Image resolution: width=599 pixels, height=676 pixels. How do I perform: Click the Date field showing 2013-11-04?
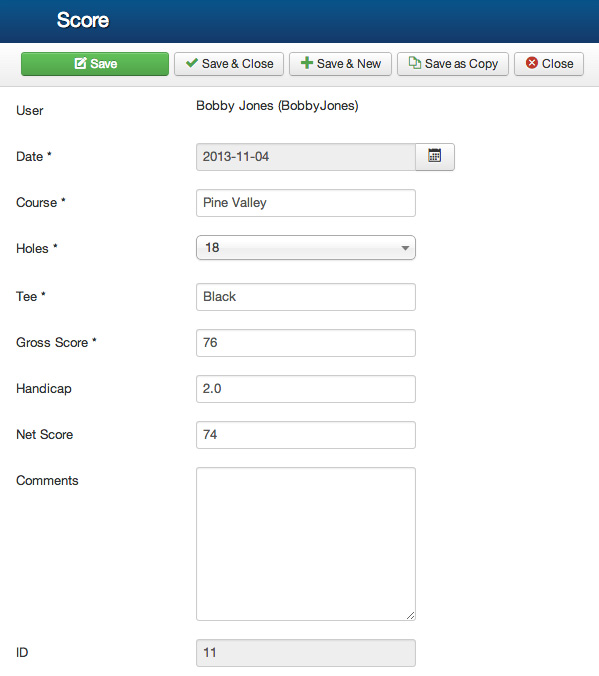(x=306, y=157)
